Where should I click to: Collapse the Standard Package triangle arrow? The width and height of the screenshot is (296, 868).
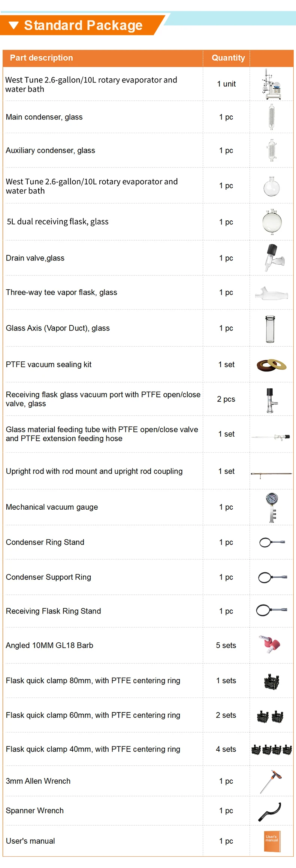coord(13,25)
